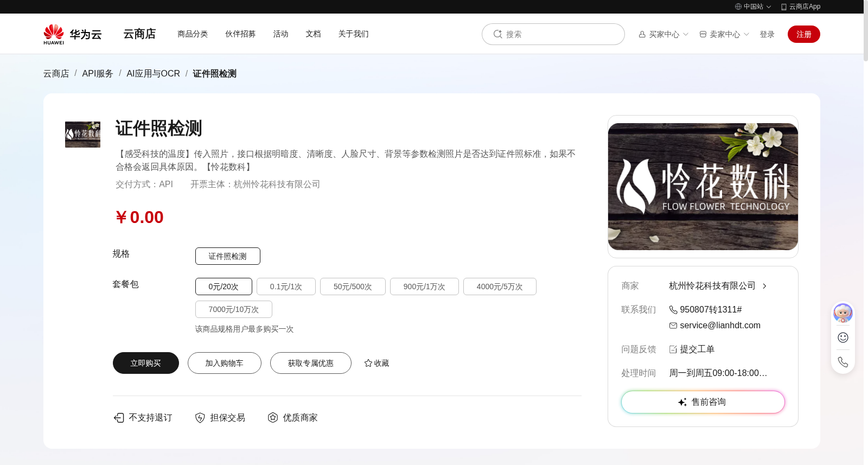Screen dimensions: 868x465
Task: Open the 活动 menu item
Action: click(x=280, y=34)
